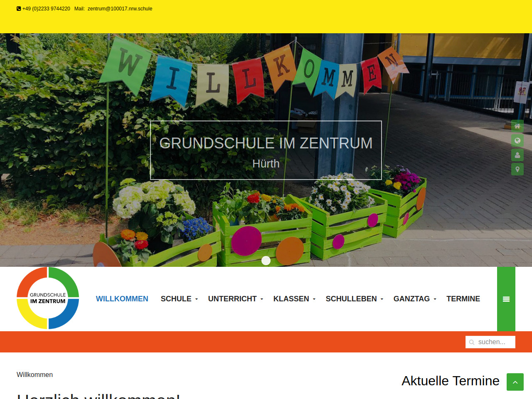
Task: Click the phone icon in the top bar
Action: (19, 9)
